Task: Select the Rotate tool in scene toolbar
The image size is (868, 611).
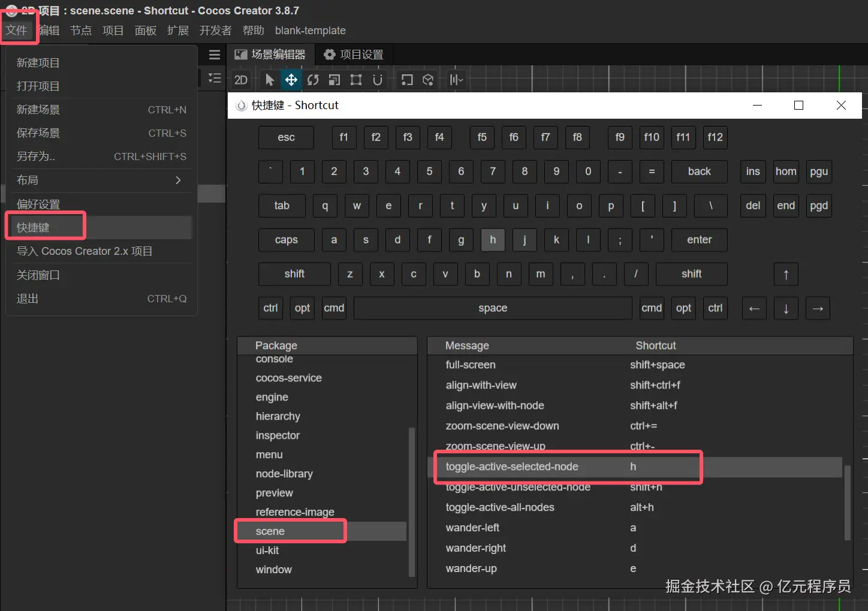Action: coord(313,80)
